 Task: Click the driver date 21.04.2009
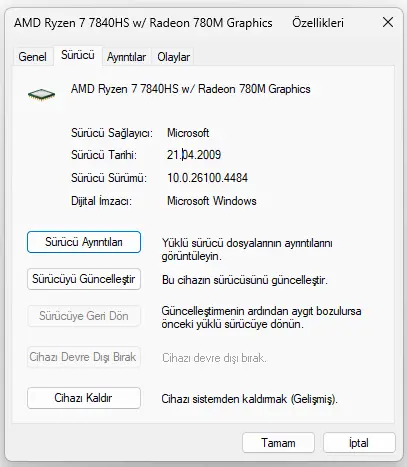pyautogui.click(x=194, y=155)
